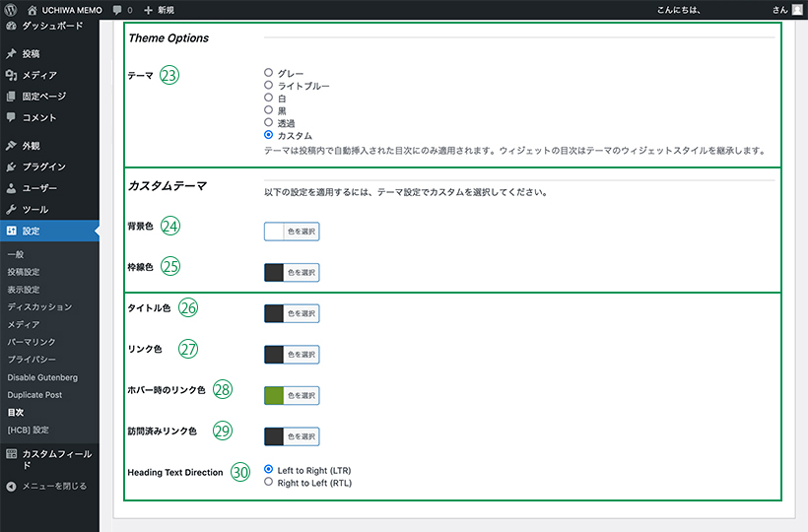The width and height of the screenshot is (808, 532).
Task: Select the グレー theme radio button
Action: (x=269, y=73)
